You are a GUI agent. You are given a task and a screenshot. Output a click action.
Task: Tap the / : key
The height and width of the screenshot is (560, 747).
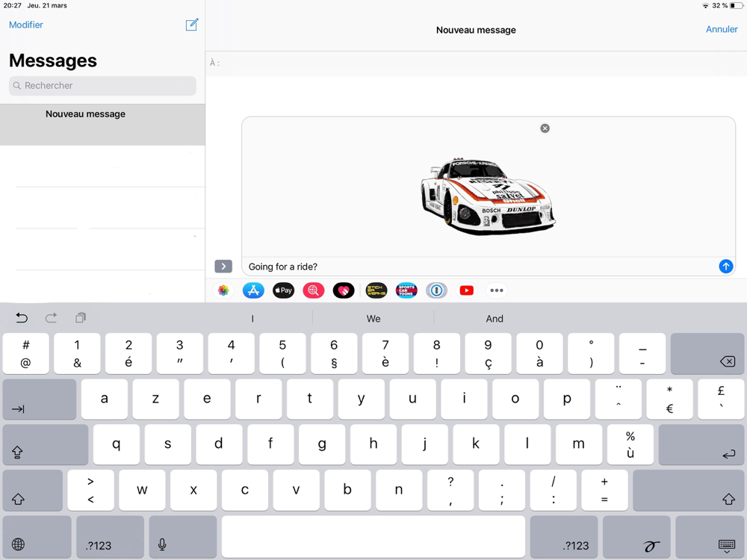(x=553, y=490)
